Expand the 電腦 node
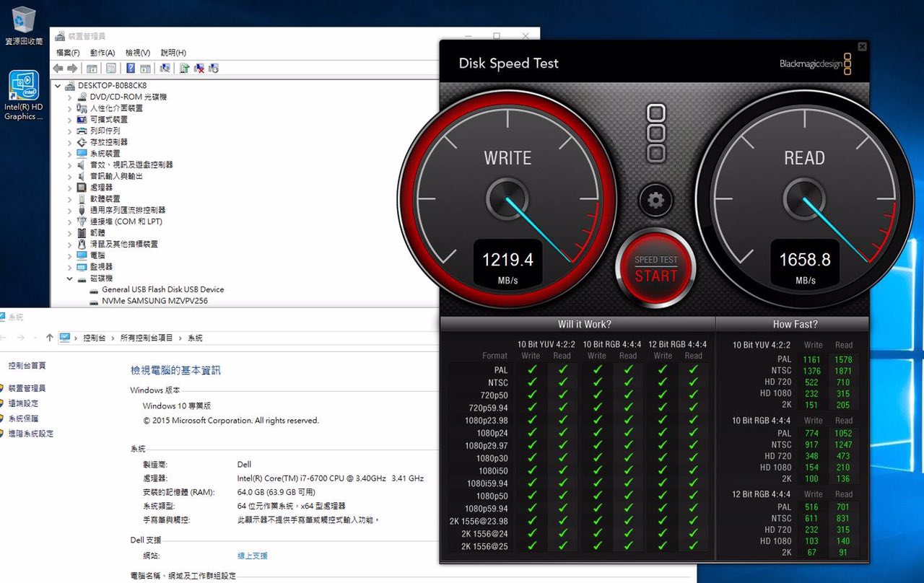The image size is (924, 583). click(x=70, y=255)
